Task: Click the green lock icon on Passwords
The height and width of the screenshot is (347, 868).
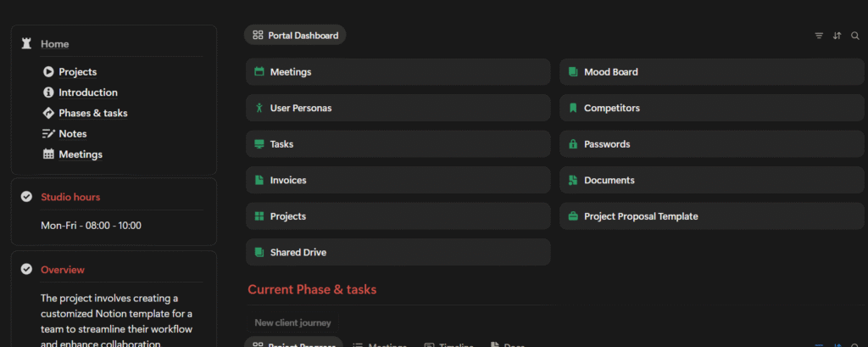Action: (573, 144)
